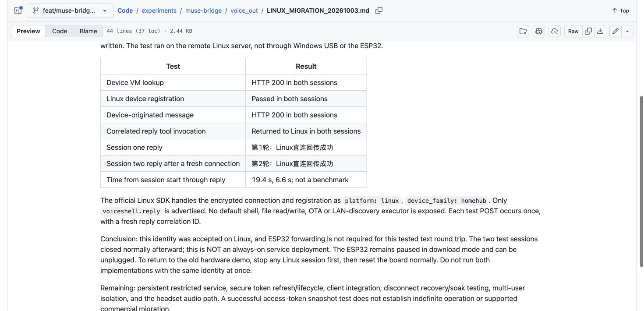Select the "Device-originated message" cell
Screen dimensions: 644x311
pos(173,115)
